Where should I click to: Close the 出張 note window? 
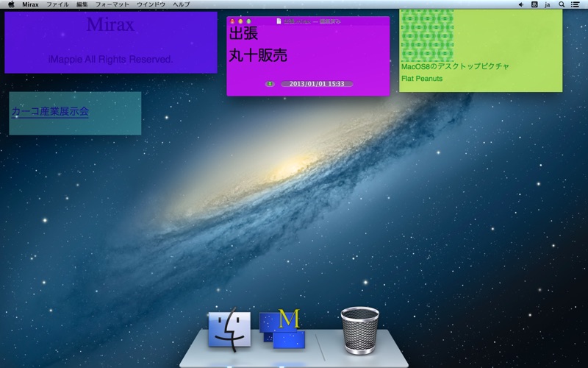click(232, 21)
